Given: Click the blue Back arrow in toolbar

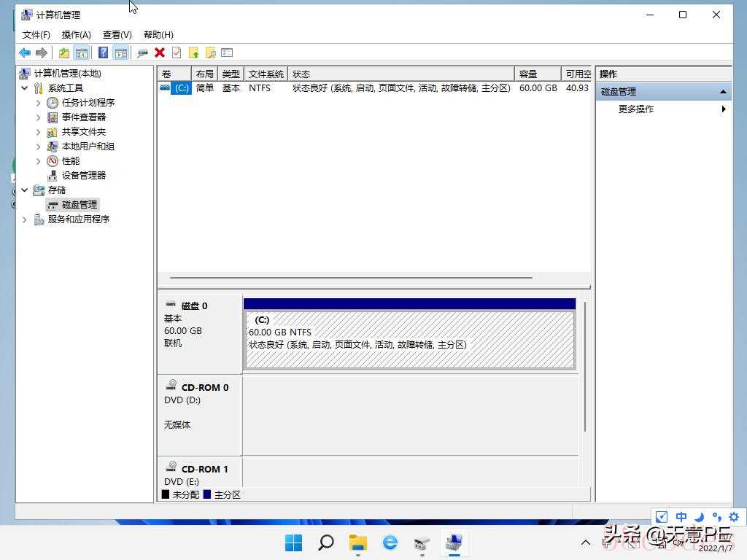Looking at the screenshot, I should [x=25, y=52].
